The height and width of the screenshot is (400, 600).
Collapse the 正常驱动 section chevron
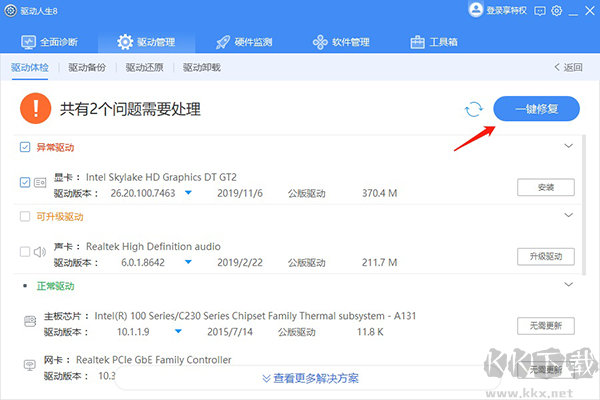coord(569,284)
